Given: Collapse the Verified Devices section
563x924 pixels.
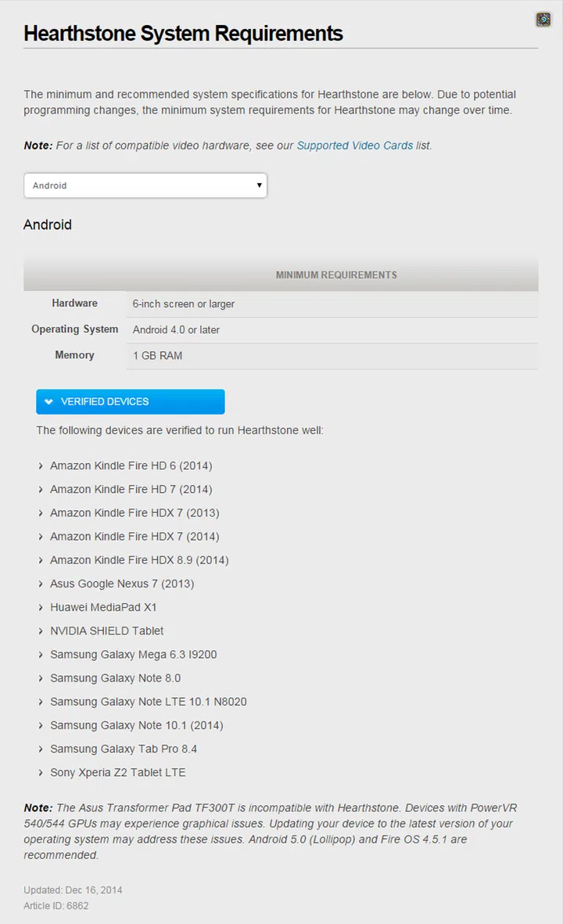Looking at the screenshot, I should (x=131, y=401).
